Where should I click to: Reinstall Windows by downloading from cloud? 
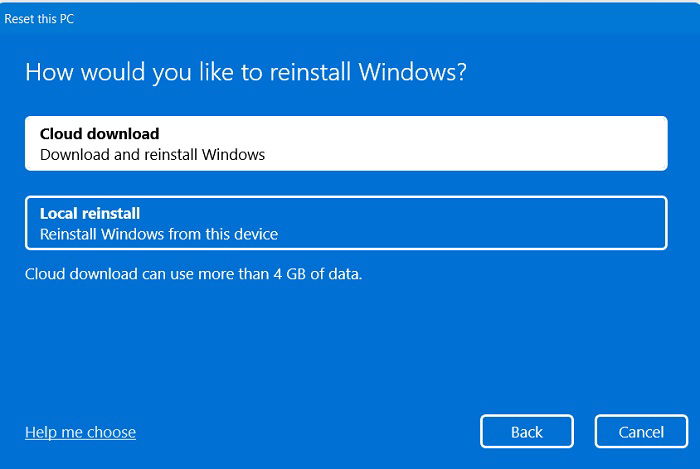pos(346,143)
